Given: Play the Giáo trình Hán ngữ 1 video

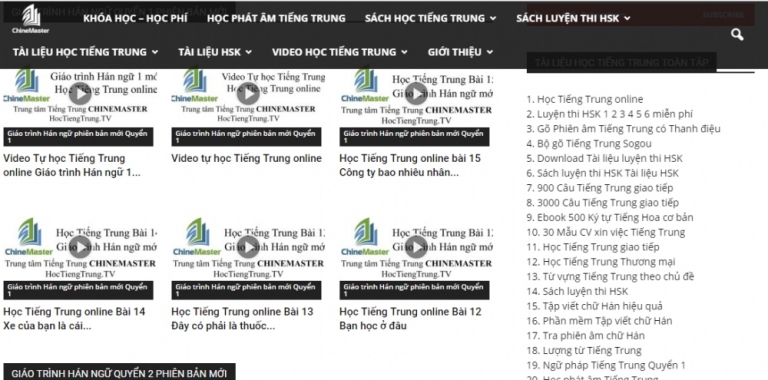Looking at the screenshot, I should pyautogui.click(x=80, y=94).
